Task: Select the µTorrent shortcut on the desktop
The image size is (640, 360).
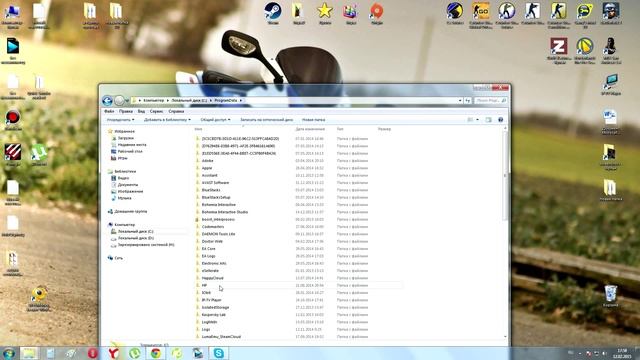Action: [x=39, y=155]
